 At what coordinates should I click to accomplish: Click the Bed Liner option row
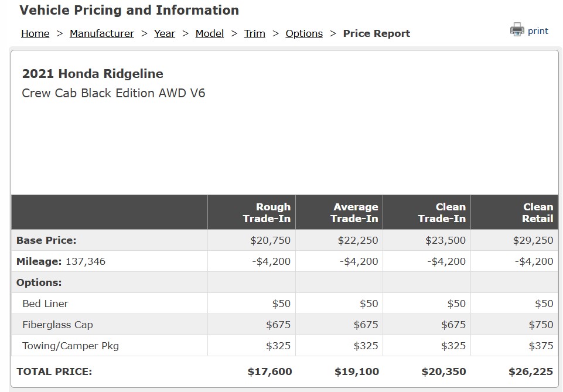(x=285, y=304)
